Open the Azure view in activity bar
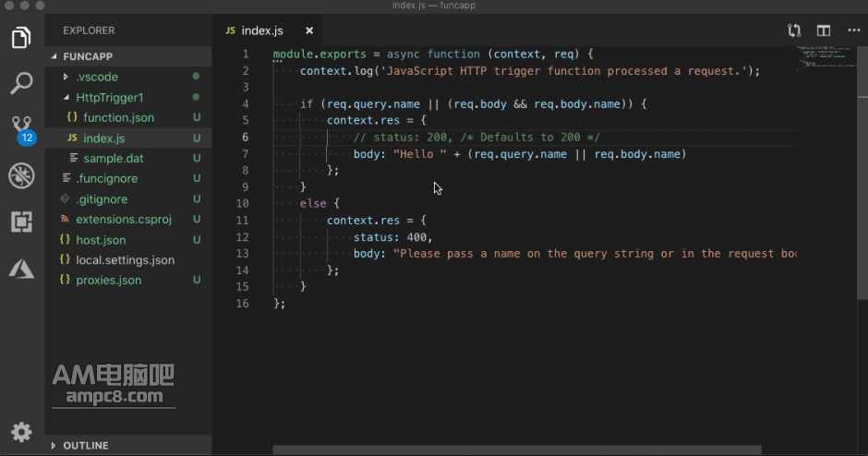 (21, 269)
